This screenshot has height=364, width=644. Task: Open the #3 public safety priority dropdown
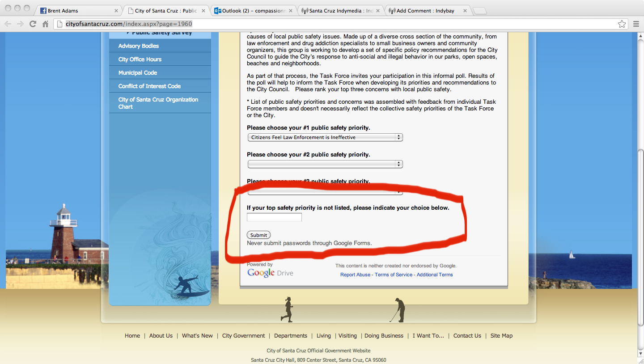click(325, 191)
